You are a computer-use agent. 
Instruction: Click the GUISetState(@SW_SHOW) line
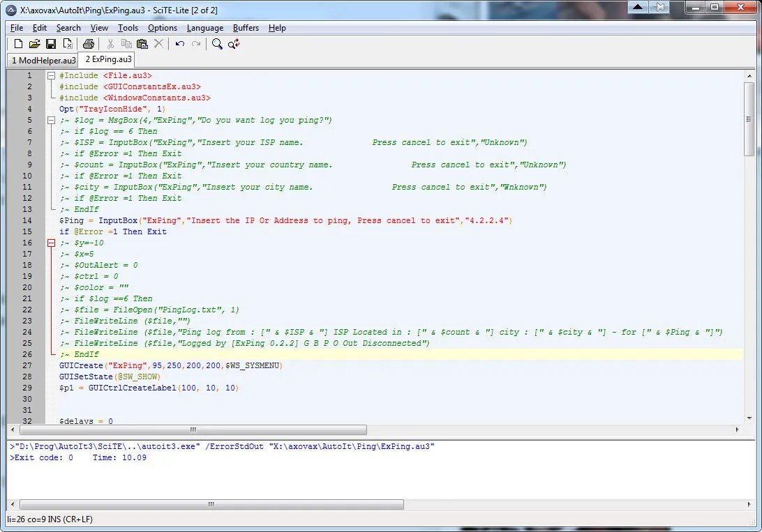[x=110, y=377]
